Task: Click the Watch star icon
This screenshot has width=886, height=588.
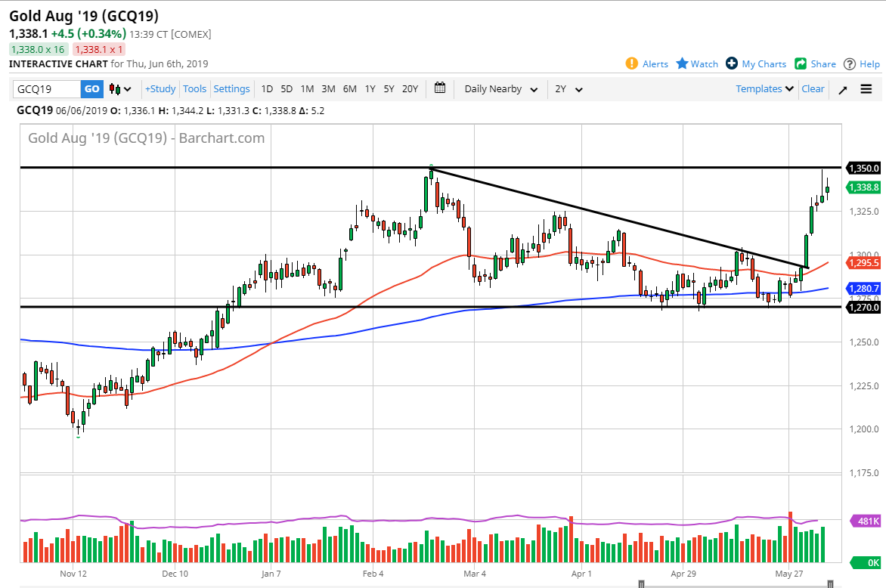Action: click(682, 63)
